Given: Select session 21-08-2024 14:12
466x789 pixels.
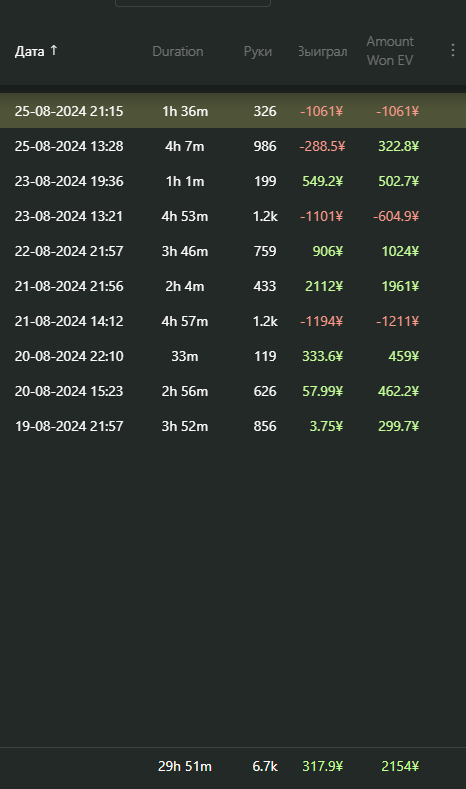Looking at the screenshot, I should point(233,321).
